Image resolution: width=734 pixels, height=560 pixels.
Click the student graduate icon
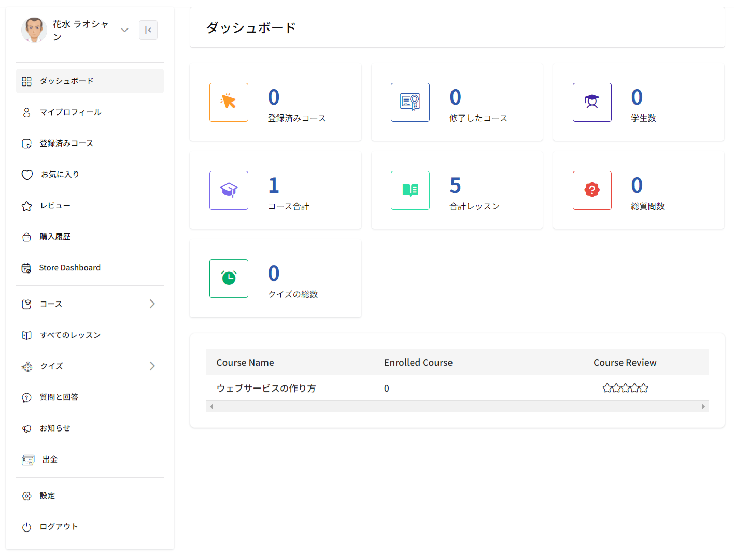[x=592, y=102]
